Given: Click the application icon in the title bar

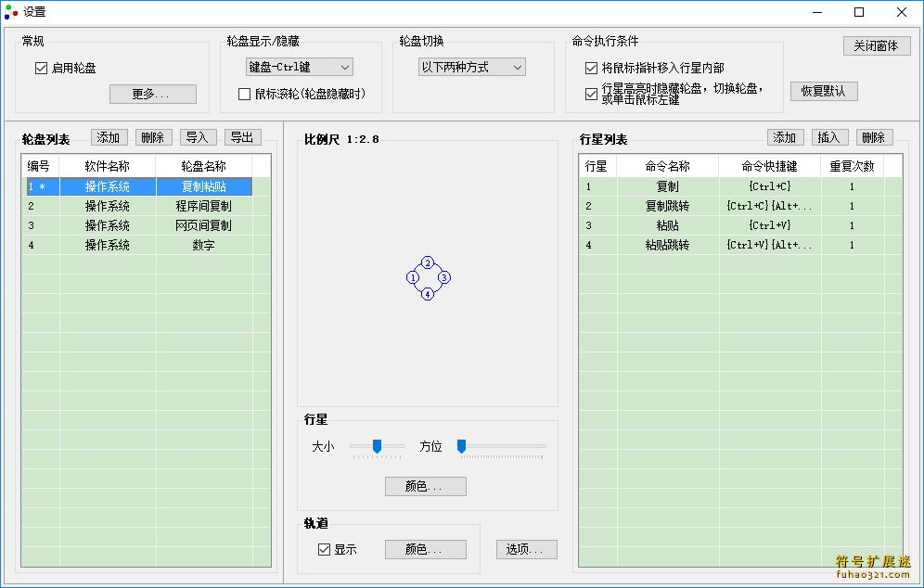Looking at the screenshot, I should click(11, 12).
